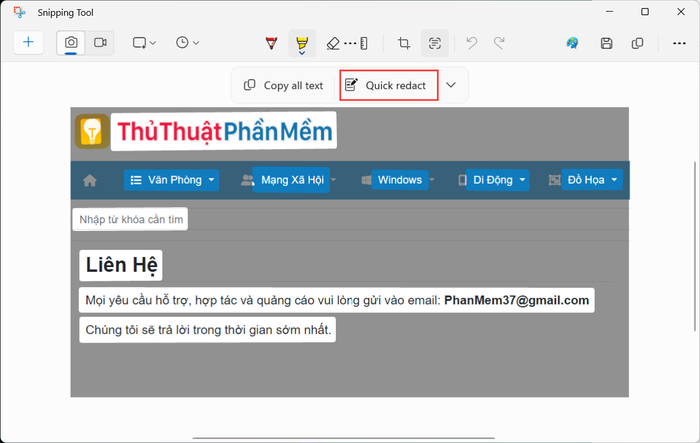Click the ThủThuậtPhầnMềm logo text
This screenshot has height=443, width=700.
click(224, 131)
